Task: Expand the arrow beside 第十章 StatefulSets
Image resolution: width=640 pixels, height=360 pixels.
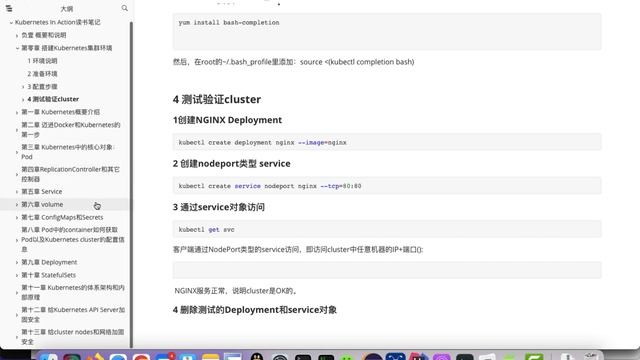Action: [x=17, y=275]
